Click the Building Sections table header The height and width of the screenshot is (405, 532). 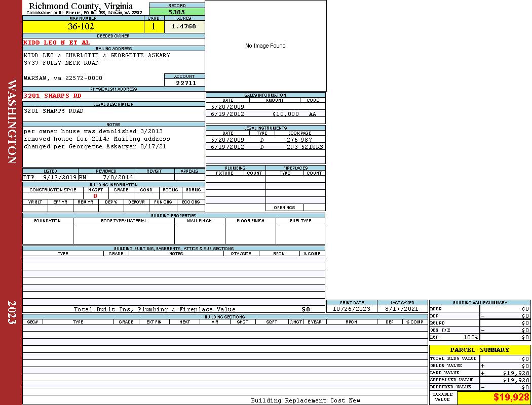224,317
